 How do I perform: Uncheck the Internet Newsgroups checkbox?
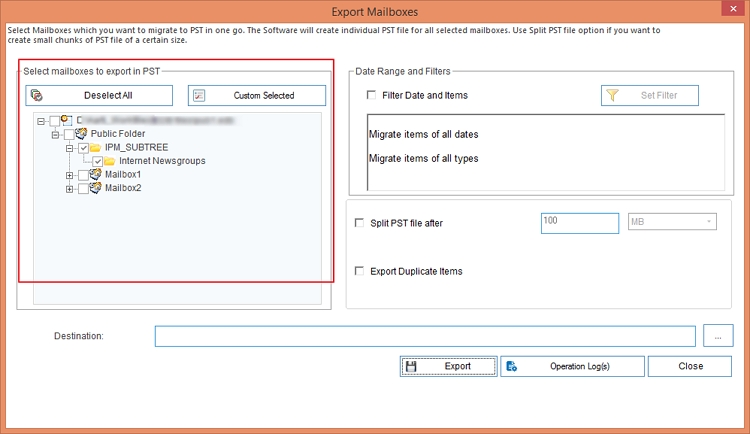(x=96, y=161)
